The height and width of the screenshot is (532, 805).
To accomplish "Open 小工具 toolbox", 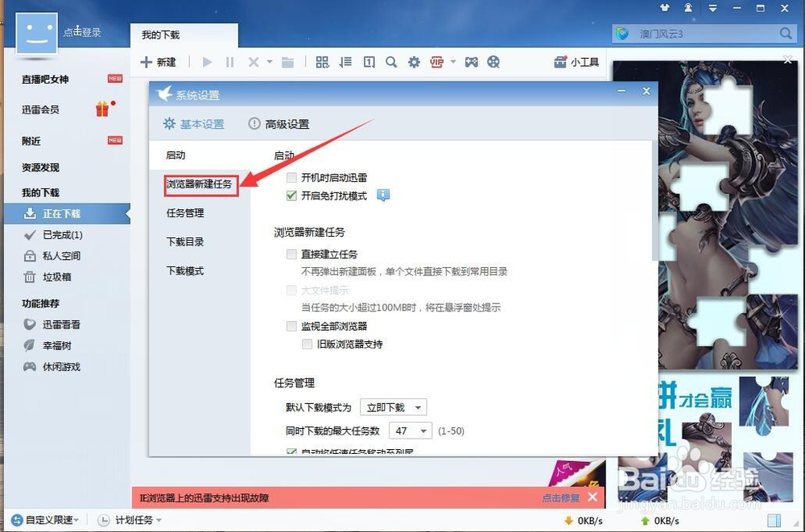I will [576, 62].
